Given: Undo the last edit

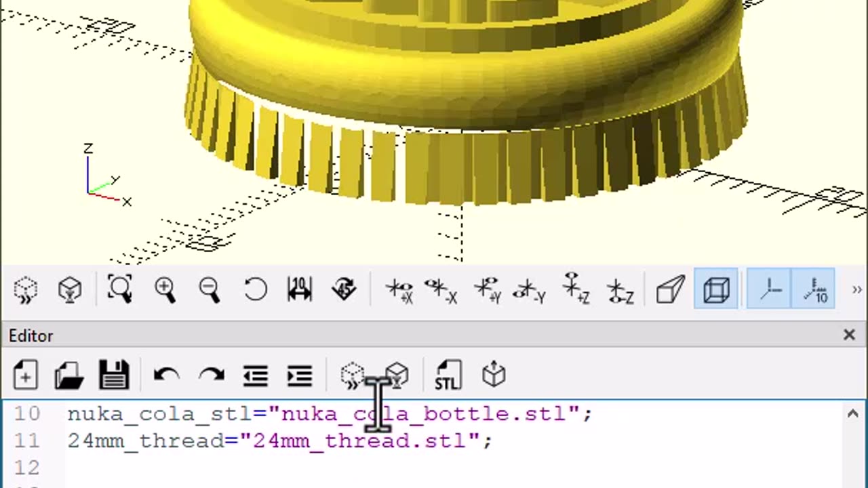Looking at the screenshot, I should (x=167, y=375).
